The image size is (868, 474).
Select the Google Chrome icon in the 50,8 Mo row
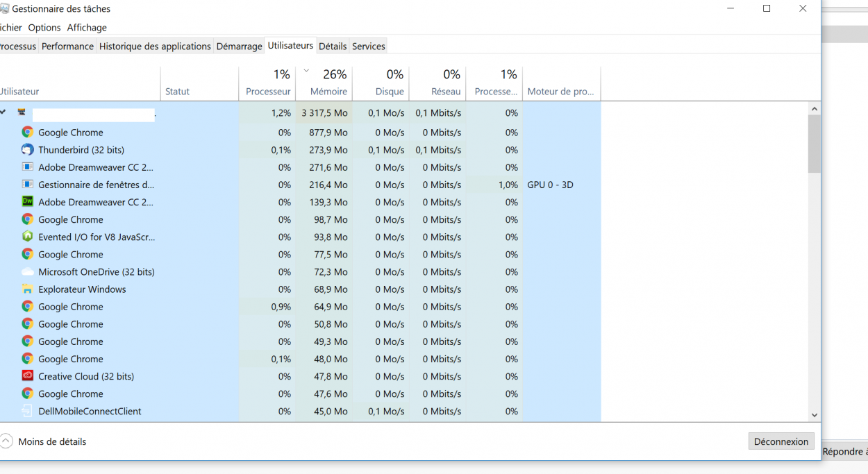(28, 323)
